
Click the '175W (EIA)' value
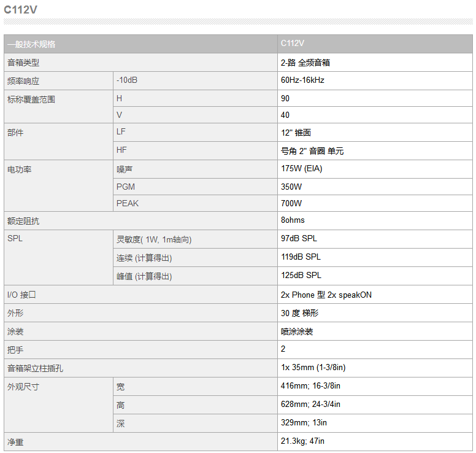(x=302, y=169)
